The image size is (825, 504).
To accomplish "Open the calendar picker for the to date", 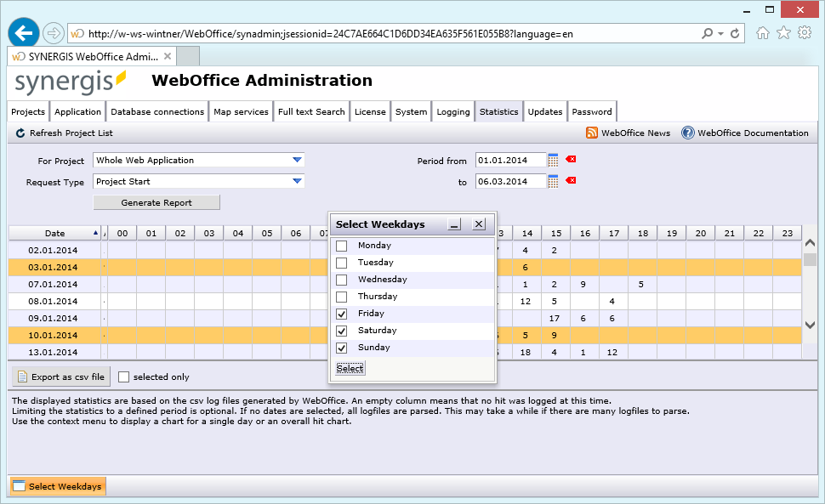I will click(x=553, y=181).
